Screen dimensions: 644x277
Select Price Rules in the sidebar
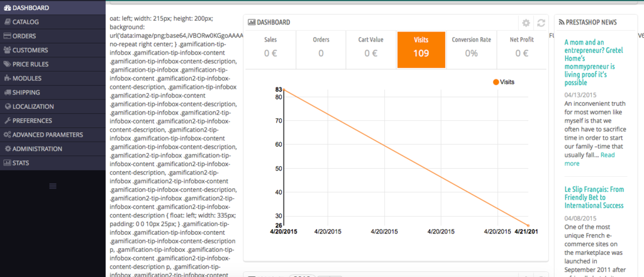(x=53, y=64)
